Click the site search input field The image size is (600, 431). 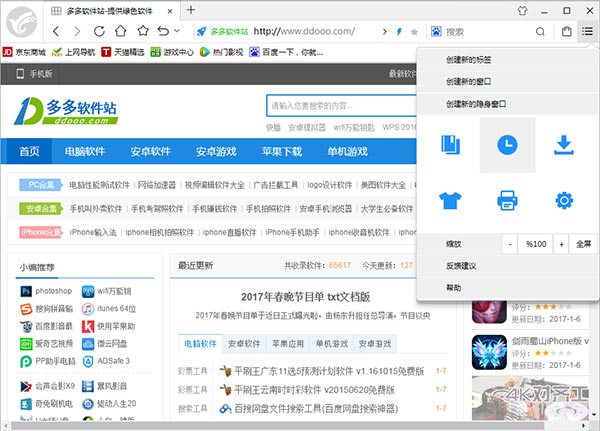(x=341, y=106)
